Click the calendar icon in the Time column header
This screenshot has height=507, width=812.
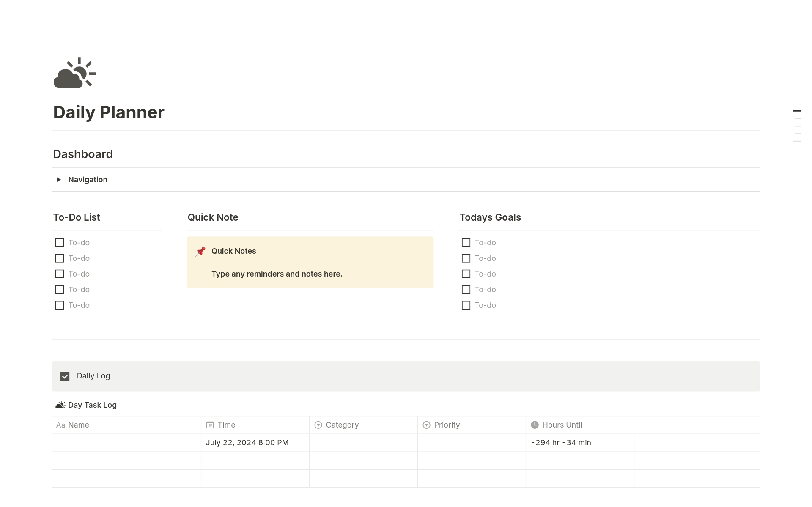[210, 425]
